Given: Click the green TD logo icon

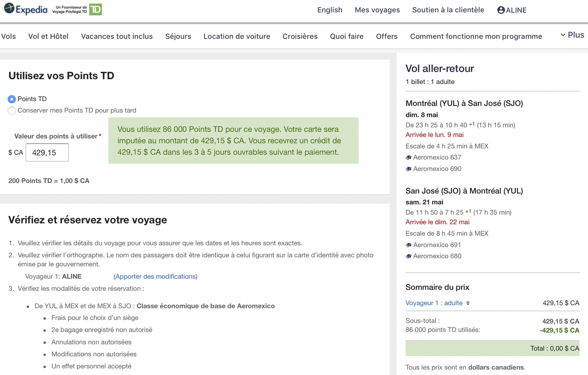Looking at the screenshot, I should click(96, 10).
